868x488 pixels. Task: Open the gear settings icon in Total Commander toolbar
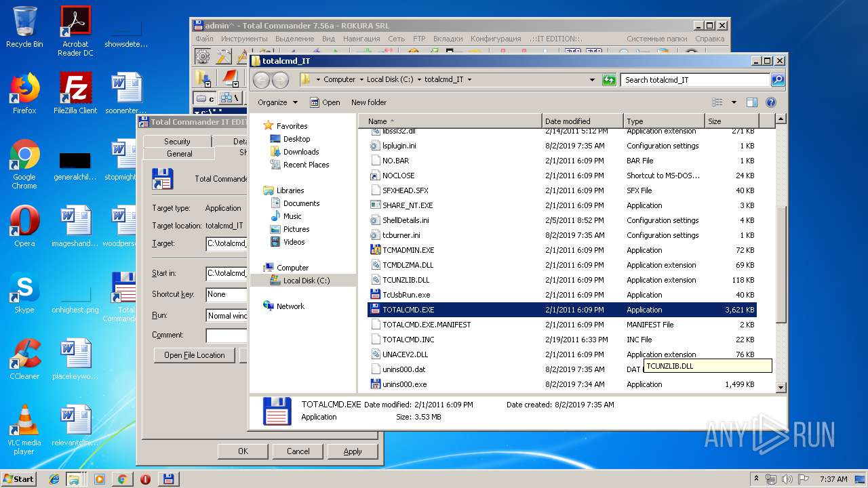(x=202, y=56)
